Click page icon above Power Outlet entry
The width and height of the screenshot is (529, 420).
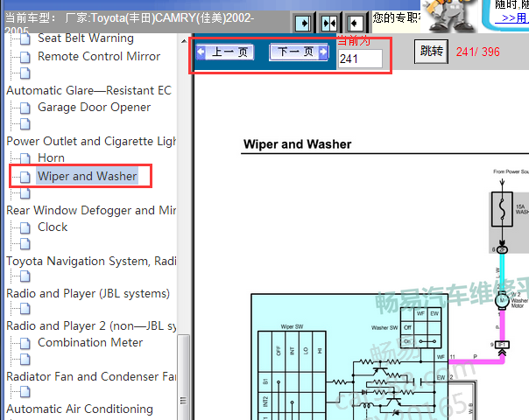[x=25, y=124]
